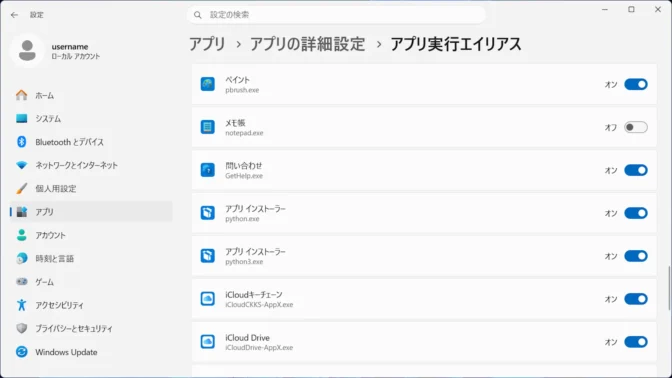Click the network Wi-Fi icon
This screenshot has height=378, width=672.
[x=21, y=165]
